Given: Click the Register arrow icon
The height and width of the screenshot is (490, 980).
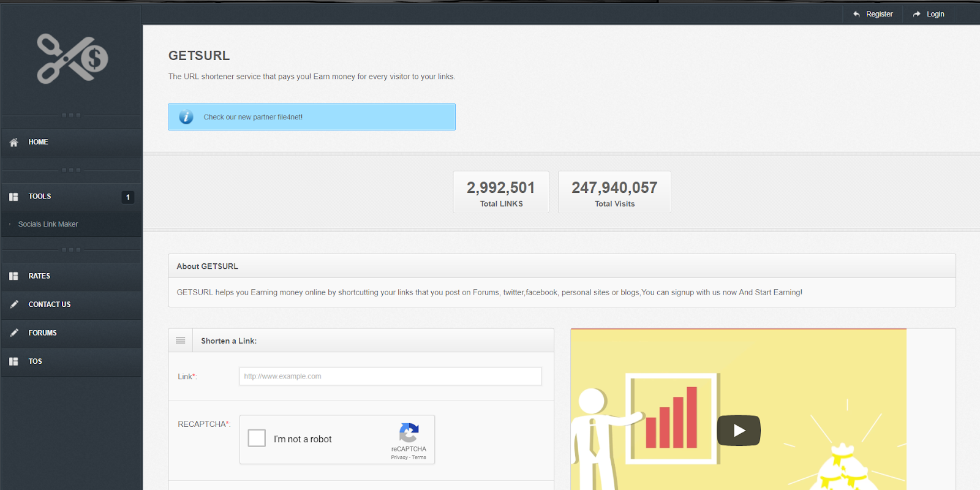Looking at the screenshot, I should point(856,14).
